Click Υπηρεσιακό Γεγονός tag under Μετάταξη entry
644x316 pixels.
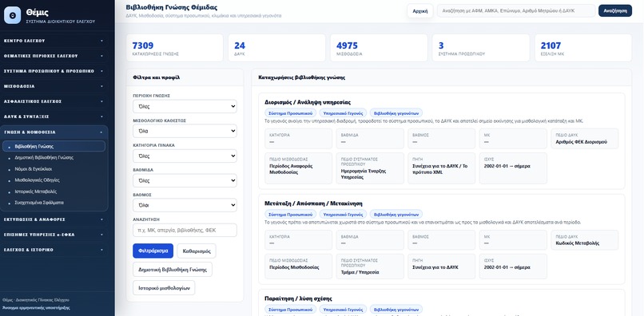[x=343, y=214]
